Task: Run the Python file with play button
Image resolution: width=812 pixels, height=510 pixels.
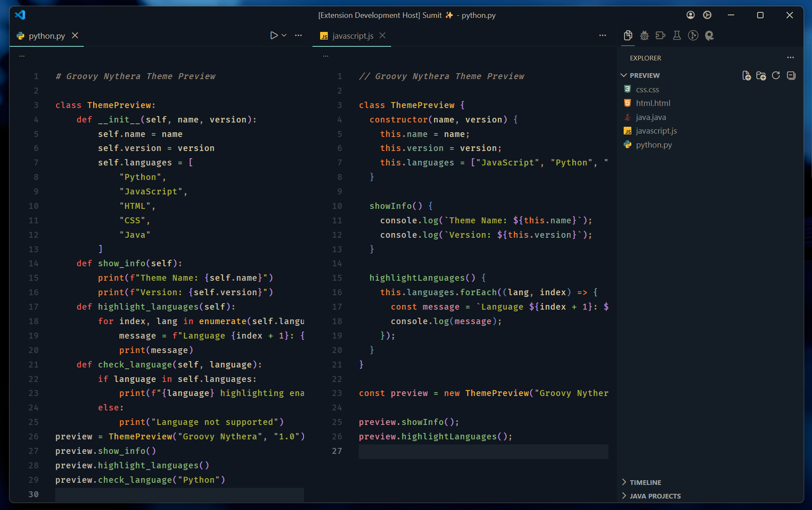Action: click(x=274, y=36)
